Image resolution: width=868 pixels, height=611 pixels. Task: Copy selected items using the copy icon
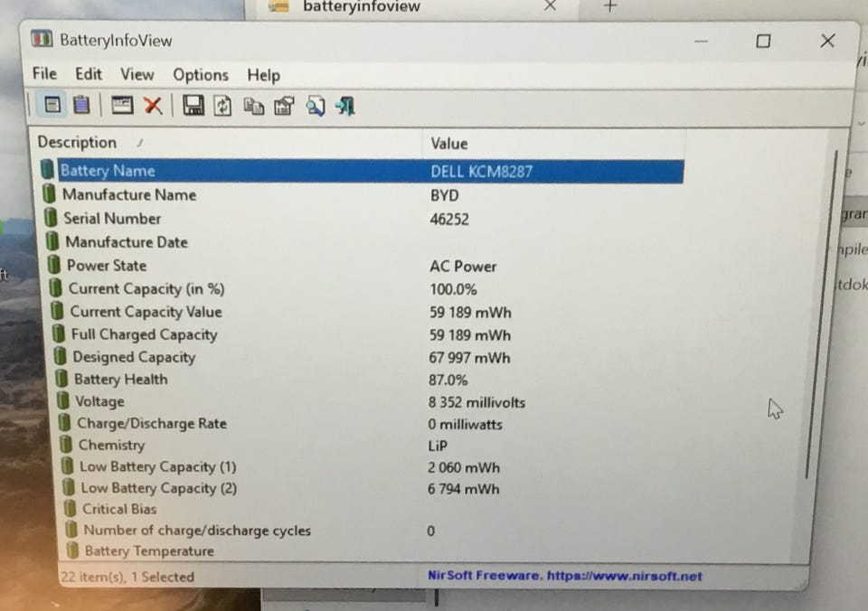tap(253, 107)
